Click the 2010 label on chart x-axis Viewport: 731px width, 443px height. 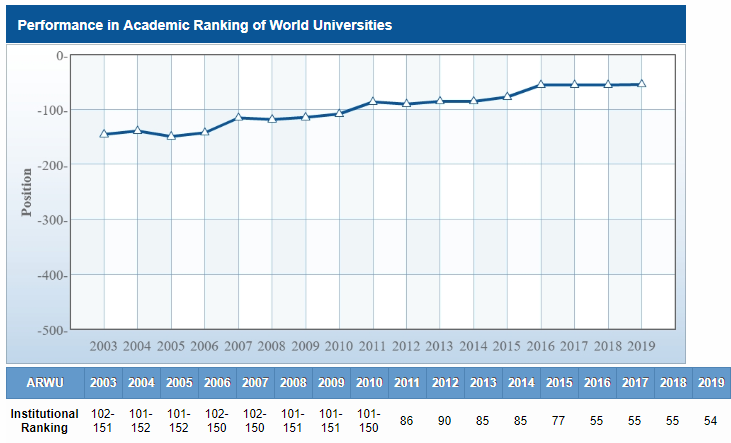click(x=339, y=346)
